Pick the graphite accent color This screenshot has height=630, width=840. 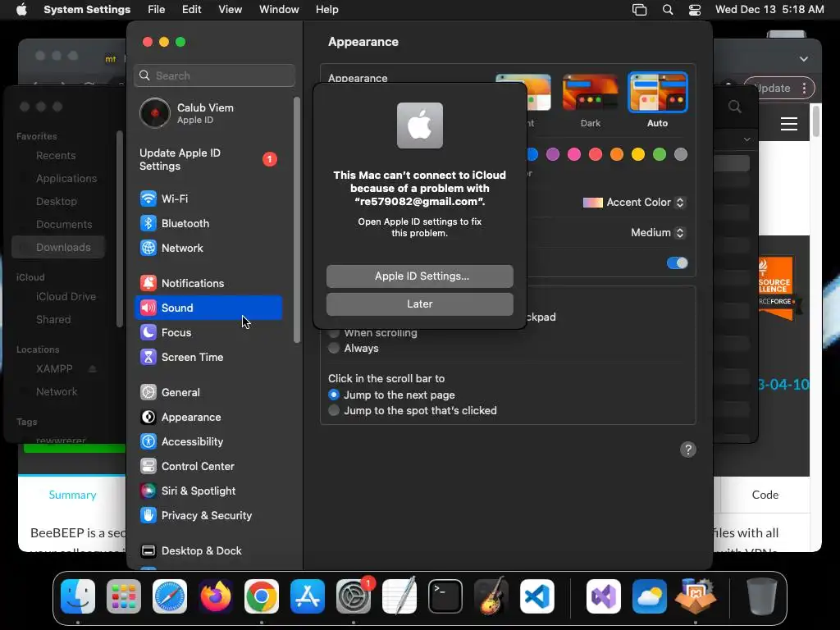(x=681, y=155)
